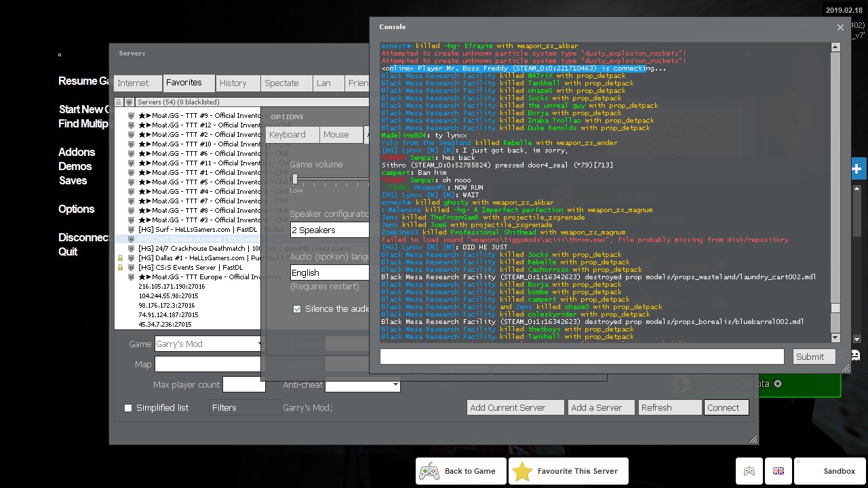Focus the Max player count field
Viewport: 868px width, 488px height.
pos(243,385)
